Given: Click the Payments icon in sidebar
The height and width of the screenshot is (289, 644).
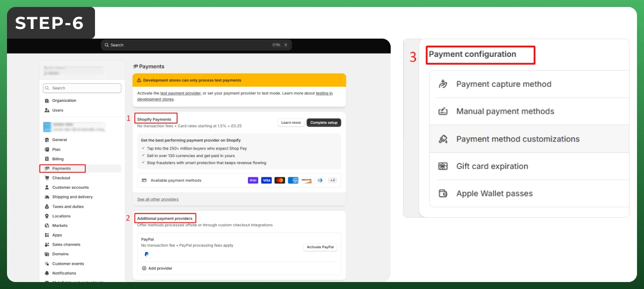Looking at the screenshot, I should pos(47,168).
